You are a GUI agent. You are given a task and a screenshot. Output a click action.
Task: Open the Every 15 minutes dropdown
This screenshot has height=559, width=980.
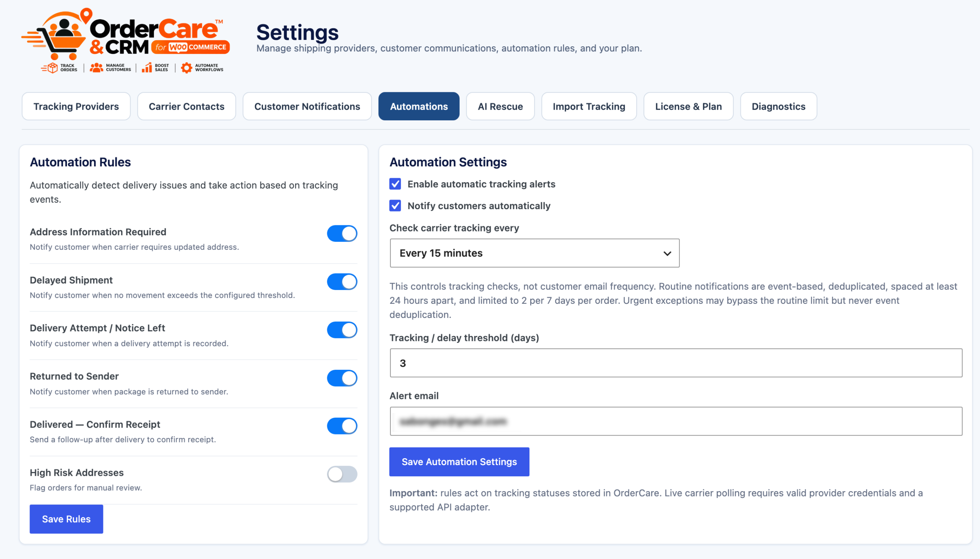pyautogui.click(x=534, y=253)
